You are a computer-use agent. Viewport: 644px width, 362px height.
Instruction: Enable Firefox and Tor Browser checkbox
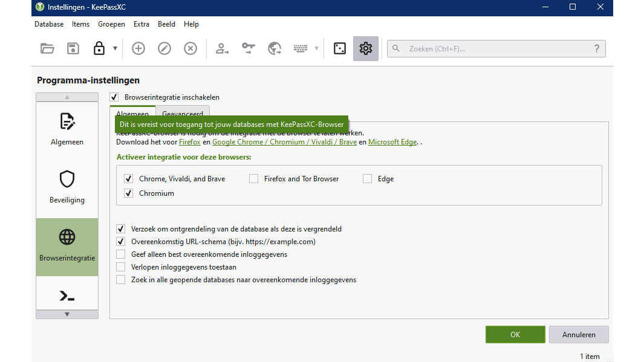click(254, 178)
